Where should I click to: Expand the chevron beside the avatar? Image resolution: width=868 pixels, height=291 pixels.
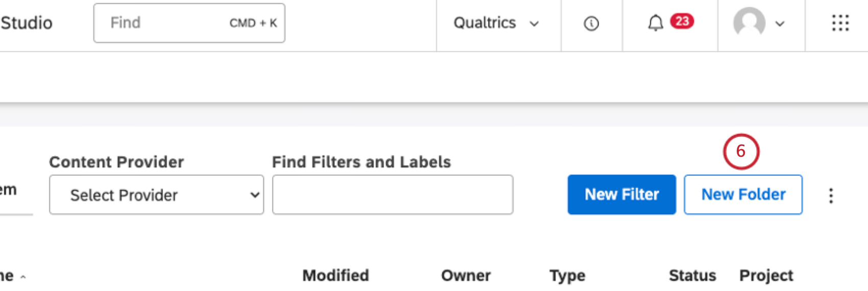click(780, 23)
